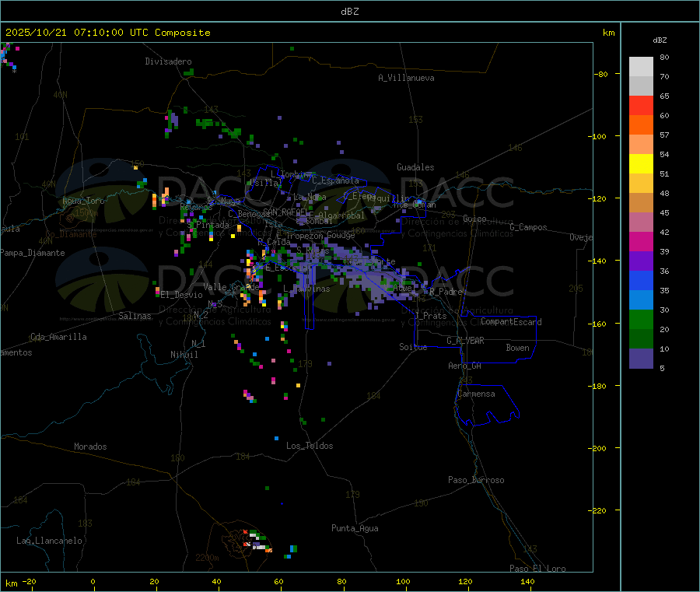Screen dimensions: 700x592
Task: Click the Punta_Agua map label
Action: 355,528
